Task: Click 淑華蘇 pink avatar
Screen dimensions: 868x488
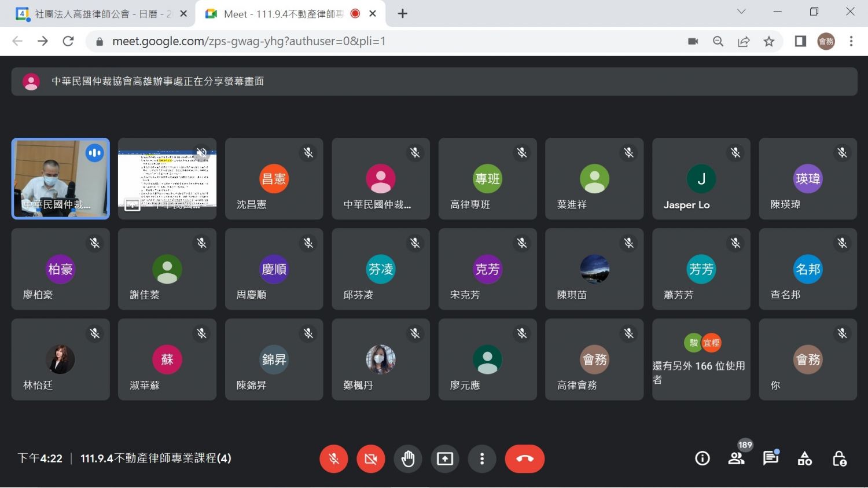Action: 167,359
